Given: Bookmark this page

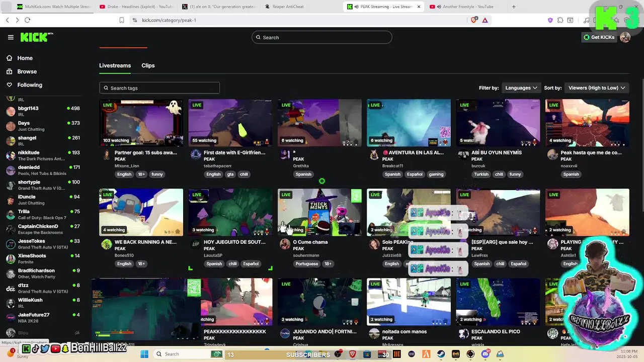Looking at the screenshot, I should (x=122, y=20).
